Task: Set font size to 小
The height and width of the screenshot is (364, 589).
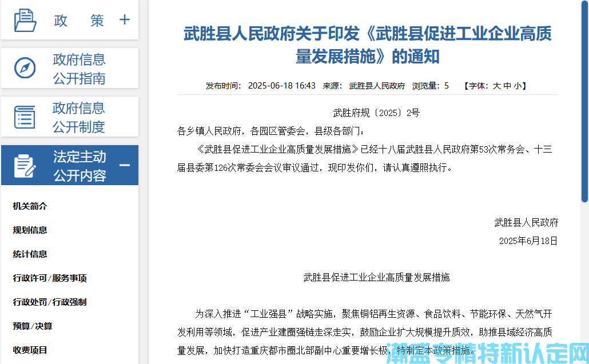Action: point(518,86)
